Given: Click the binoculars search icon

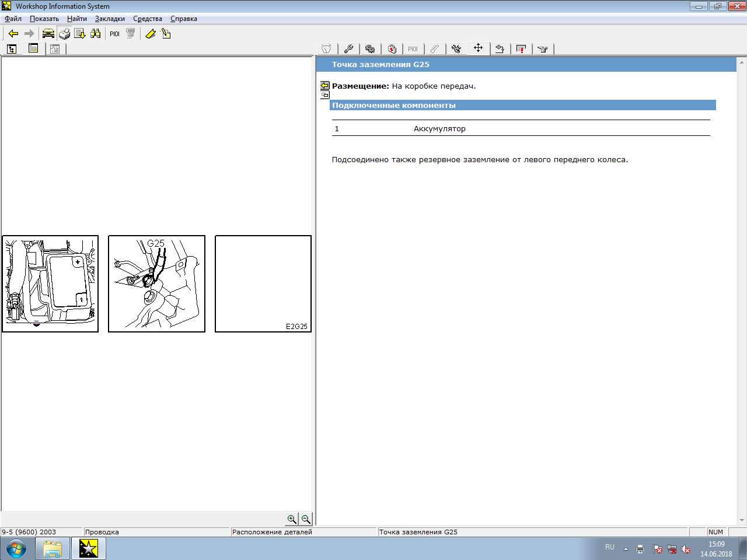Looking at the screenshot, I should [96, 34].
